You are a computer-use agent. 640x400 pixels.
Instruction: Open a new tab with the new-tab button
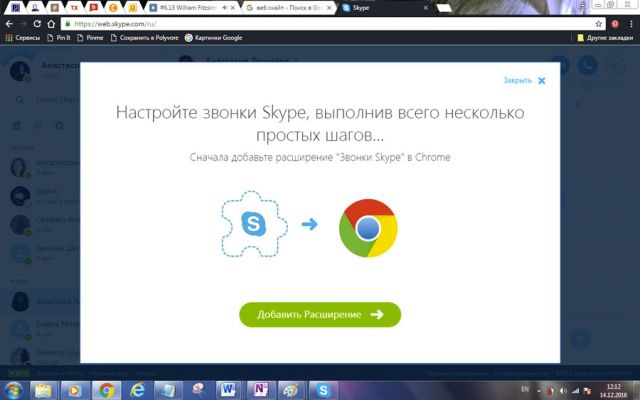[444, 8]
